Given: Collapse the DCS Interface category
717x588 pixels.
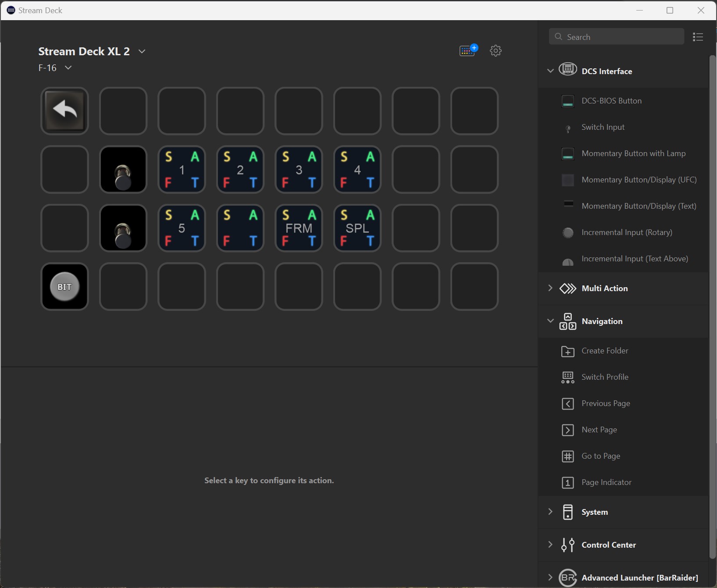Looking at the screenshot, I should (x=550, y=71).
